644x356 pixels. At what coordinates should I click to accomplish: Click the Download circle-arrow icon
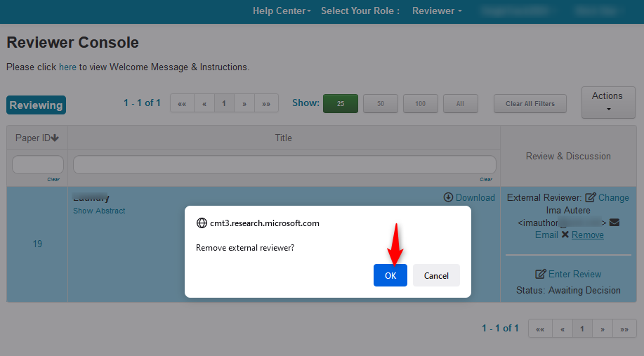click(x=448, y=197)
